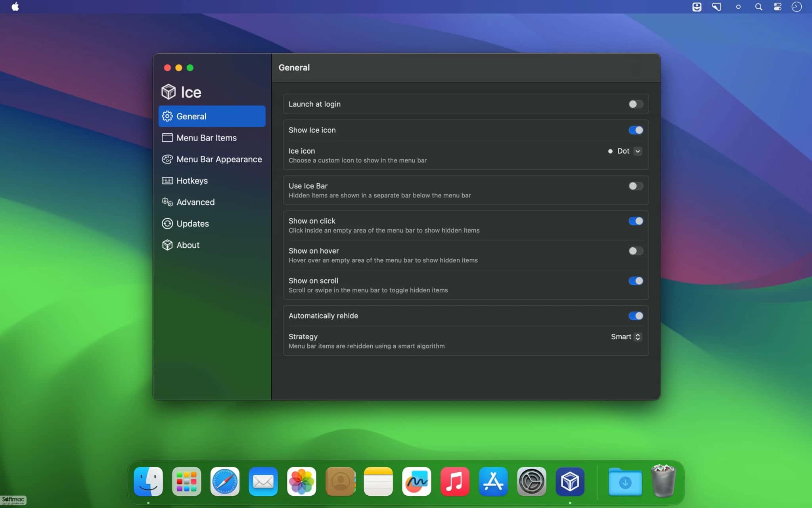
Task: Open the Apple menu
Action: (x=15, y=7)
